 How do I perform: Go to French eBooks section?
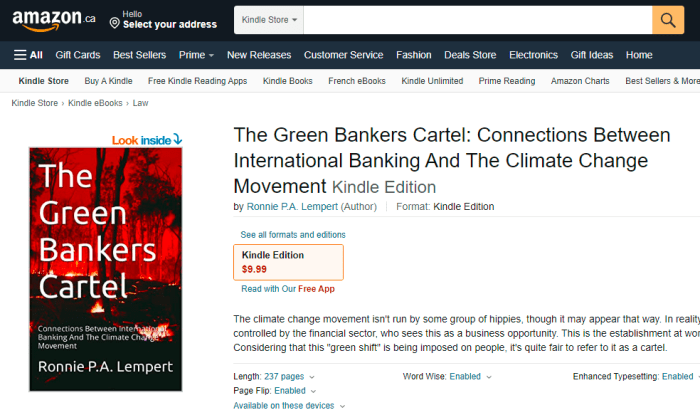click(x=357, y=81)
